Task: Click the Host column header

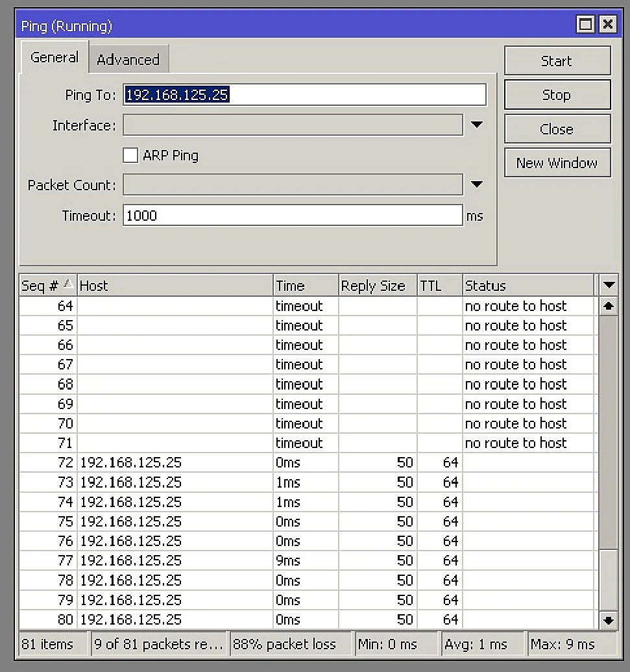Action: (x=174, y=286)
